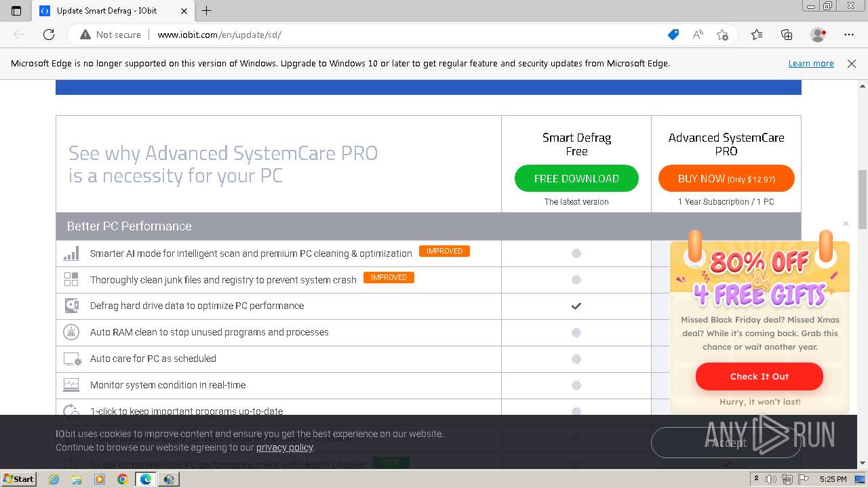Image resolution: width=868 pixels, height=488 pixels.
Task: Click the grey dot in Monitor system row
Action: (x=576, y=385)
